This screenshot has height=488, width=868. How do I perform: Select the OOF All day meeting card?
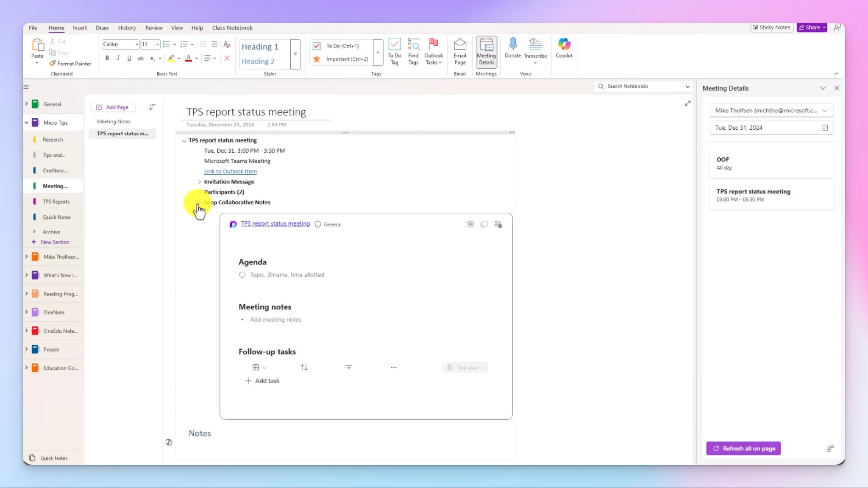771,163
